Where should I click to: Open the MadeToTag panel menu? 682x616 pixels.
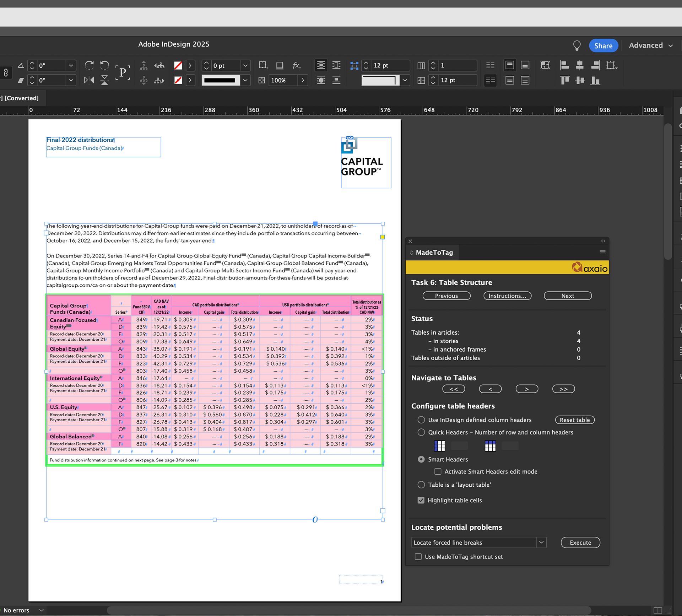click(x=602, y=252)
